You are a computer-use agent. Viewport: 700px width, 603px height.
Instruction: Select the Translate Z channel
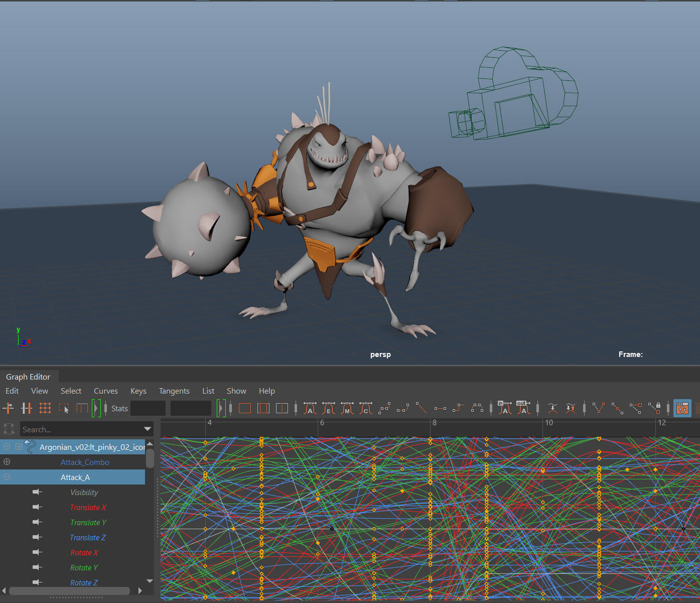point(88,538)
